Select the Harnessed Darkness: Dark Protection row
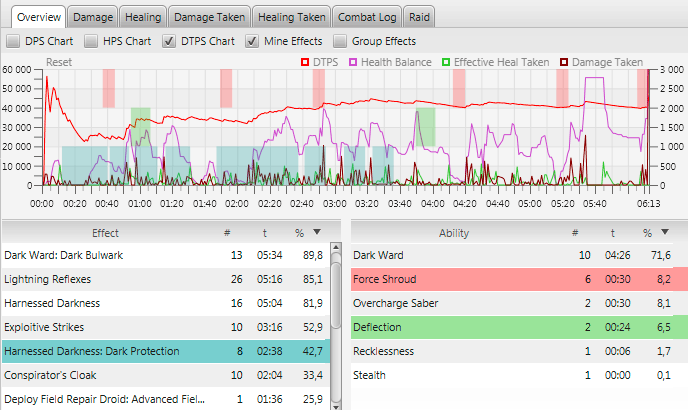This screenshot has height=410, width=688. point(166,351)
